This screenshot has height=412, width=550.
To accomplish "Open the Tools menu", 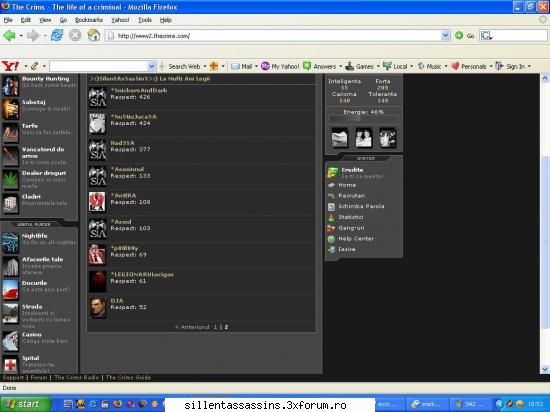I will (x=145, y=20).
